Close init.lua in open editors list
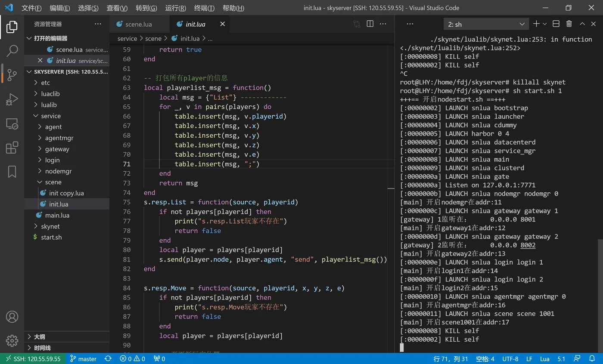Viewport: 603px width, 364px height. click(40, 61)
